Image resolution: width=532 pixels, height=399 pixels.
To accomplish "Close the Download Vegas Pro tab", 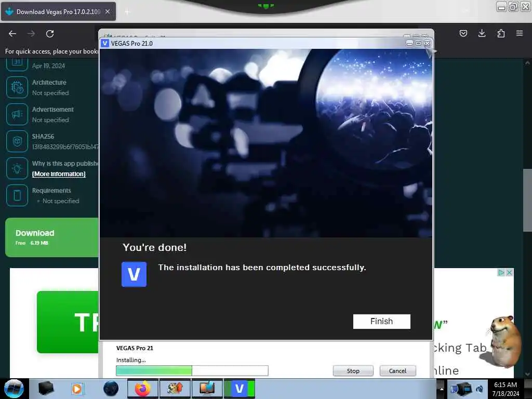I will 108,11.
